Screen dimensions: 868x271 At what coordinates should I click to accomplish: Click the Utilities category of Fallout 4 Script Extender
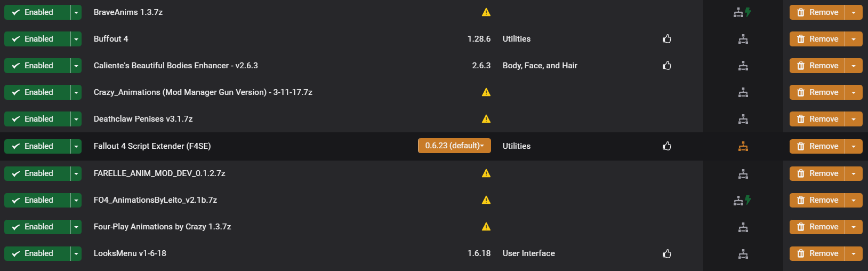point(517,146)
